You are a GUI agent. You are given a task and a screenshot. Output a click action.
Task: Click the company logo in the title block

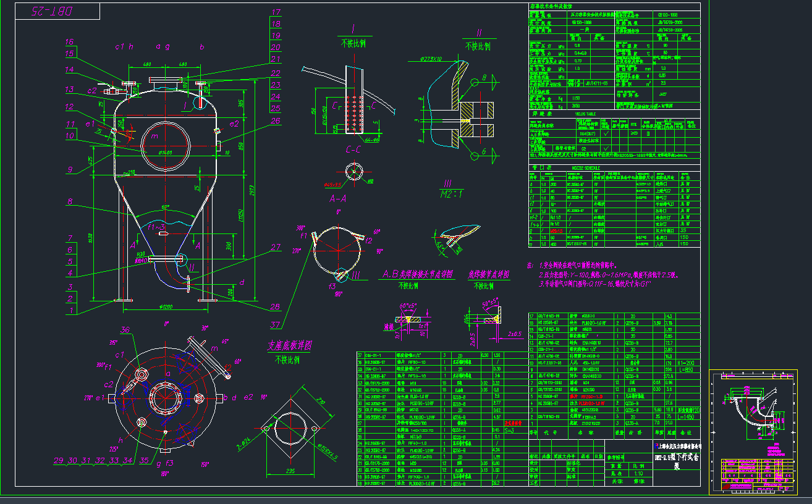657,446
